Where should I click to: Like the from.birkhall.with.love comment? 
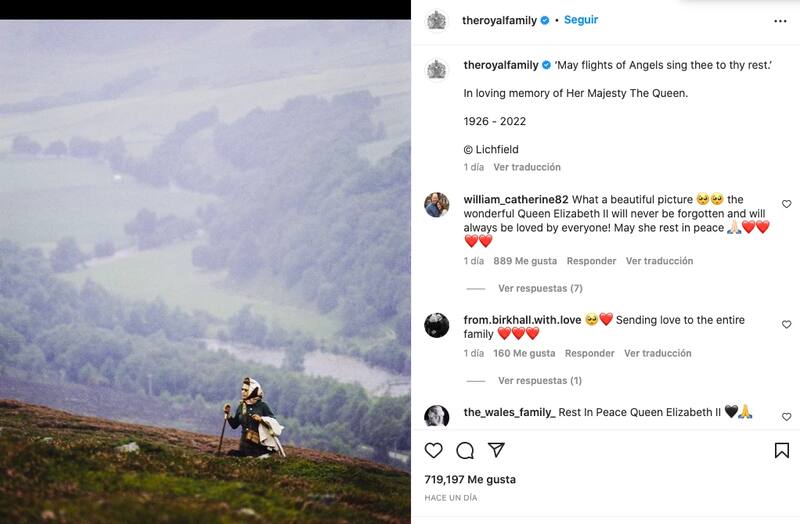(786, 325)
